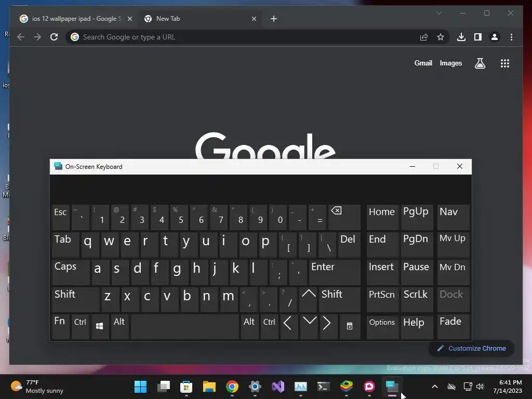This screenshot has width=532, height=399.
Task: Click the share page icon in address bar
Action: click(x=424, y=37)
